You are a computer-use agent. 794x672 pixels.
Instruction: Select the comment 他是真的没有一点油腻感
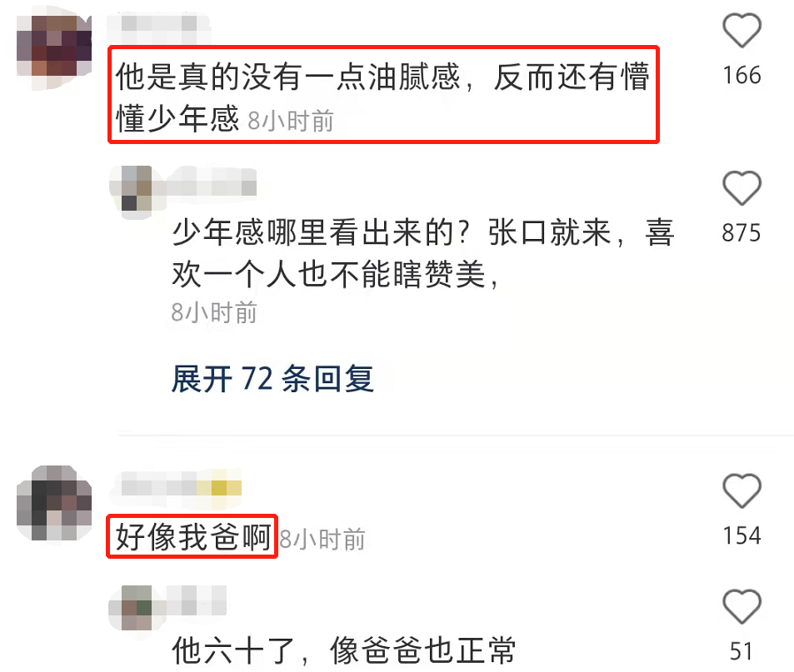(382, 97)
